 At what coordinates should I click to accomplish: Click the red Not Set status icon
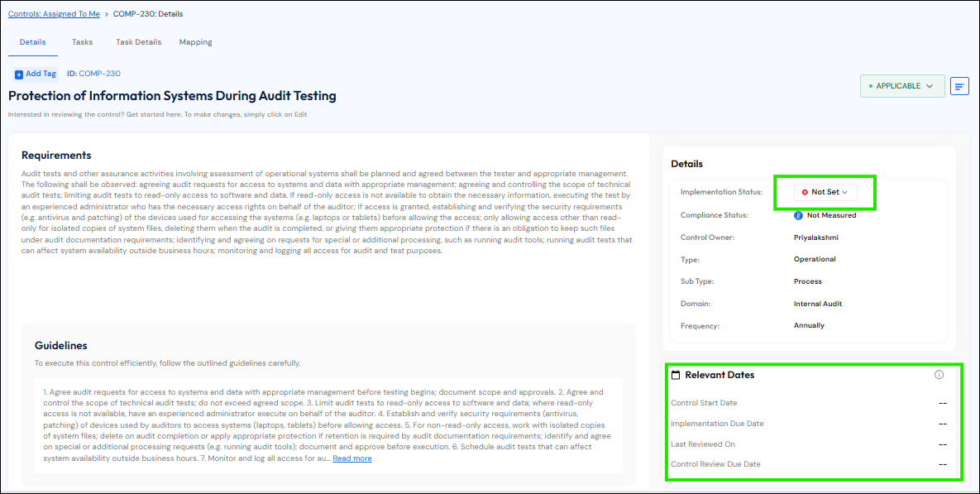click(805, 193)
